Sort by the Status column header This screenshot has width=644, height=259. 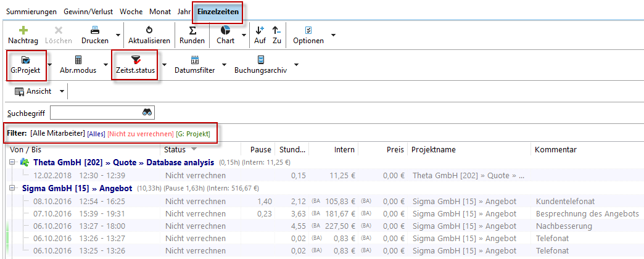pyautogui.click(x=175, y=149)
